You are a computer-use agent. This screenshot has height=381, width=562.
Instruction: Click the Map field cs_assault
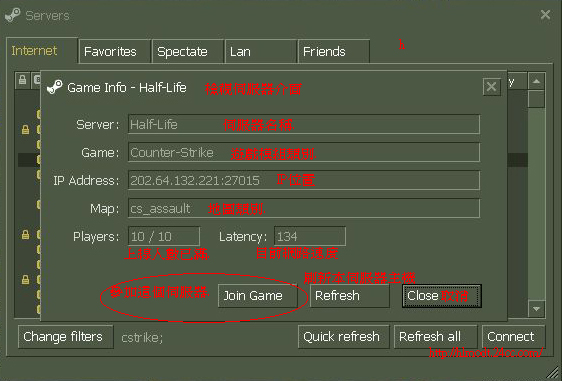pos(304,208)
